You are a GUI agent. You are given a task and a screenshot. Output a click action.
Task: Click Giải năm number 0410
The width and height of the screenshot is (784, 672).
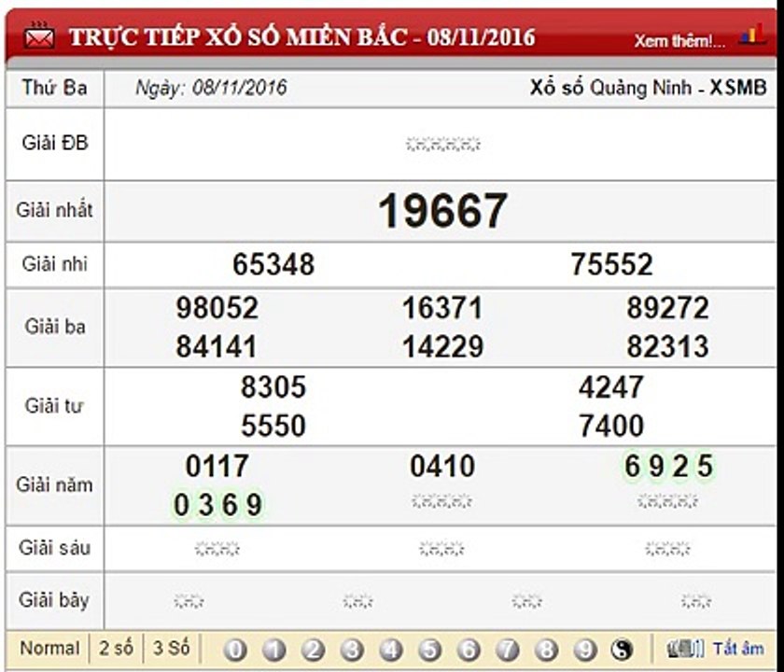442,466
